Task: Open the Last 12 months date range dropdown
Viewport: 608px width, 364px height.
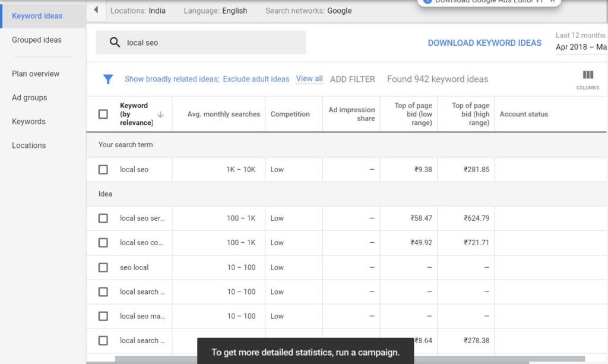Action: click(x=581, y=42)
